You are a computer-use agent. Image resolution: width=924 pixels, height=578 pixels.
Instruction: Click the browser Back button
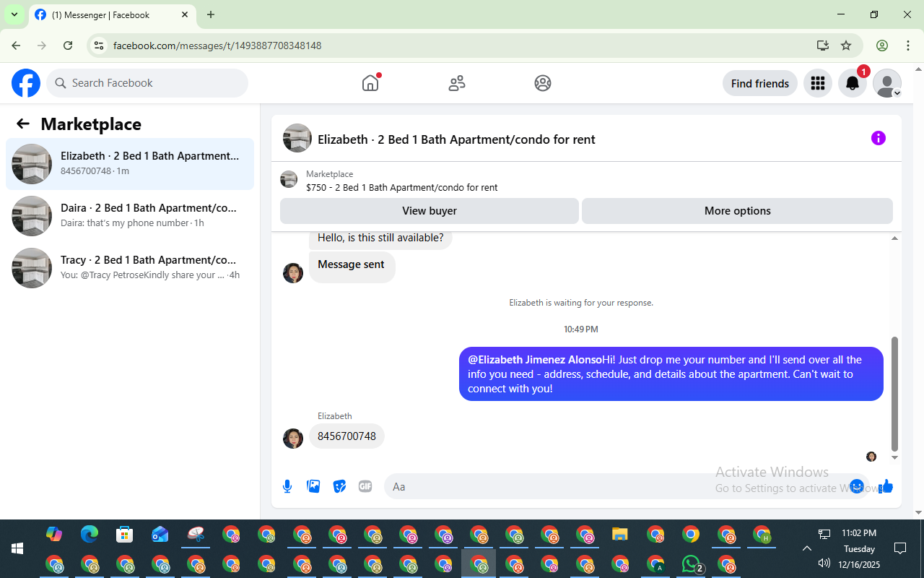[x=16, y=46]
